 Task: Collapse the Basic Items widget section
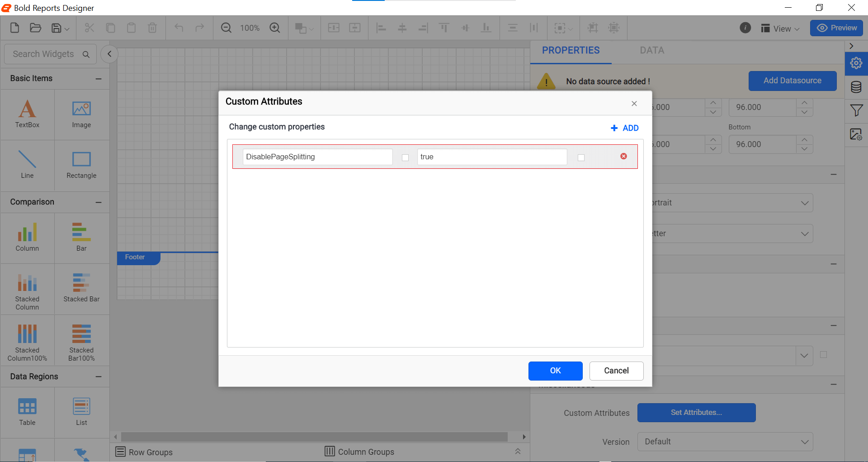[x=99, y=78]
